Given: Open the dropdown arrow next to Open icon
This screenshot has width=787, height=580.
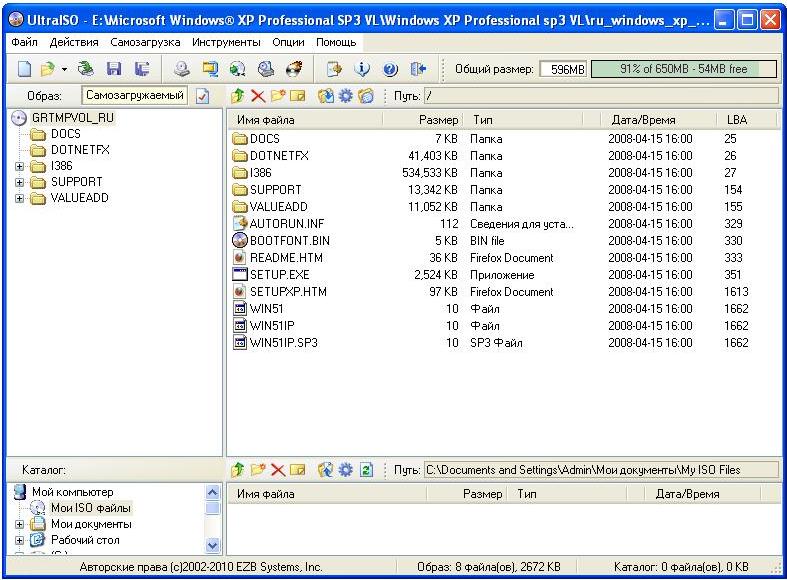Looking at the screenshot, I should tap(64, 69).
